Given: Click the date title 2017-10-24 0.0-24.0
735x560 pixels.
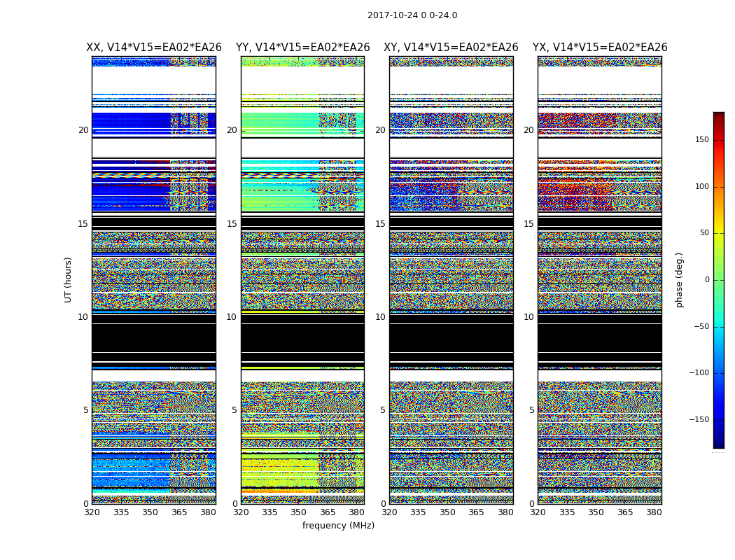Looking at the screenshot, I should [x=412, y=15].
